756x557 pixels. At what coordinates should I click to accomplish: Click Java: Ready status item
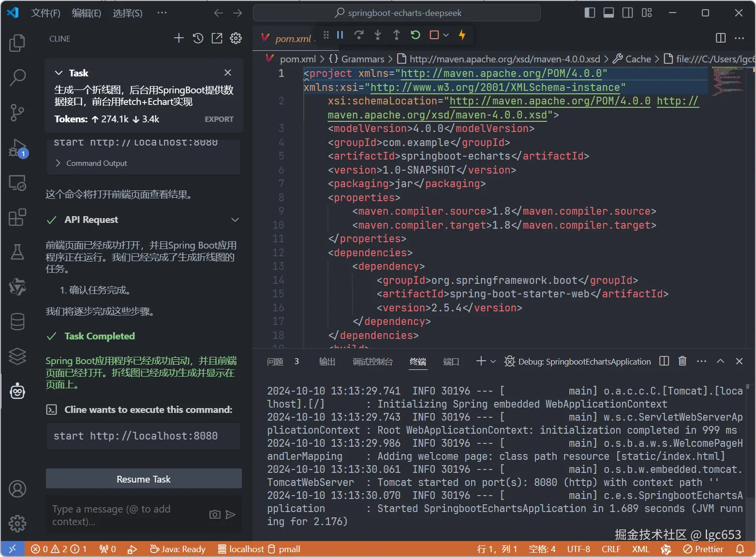178,549
